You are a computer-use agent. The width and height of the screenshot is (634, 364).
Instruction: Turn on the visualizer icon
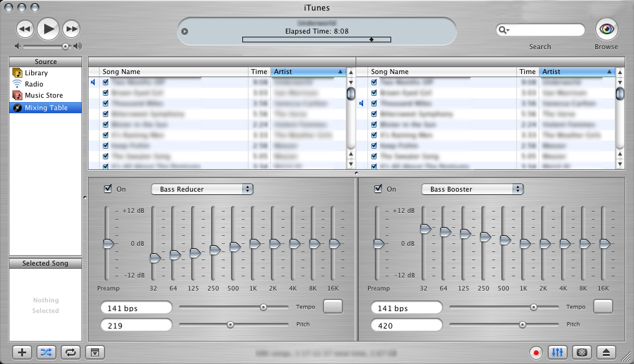[x=582, y=352]
